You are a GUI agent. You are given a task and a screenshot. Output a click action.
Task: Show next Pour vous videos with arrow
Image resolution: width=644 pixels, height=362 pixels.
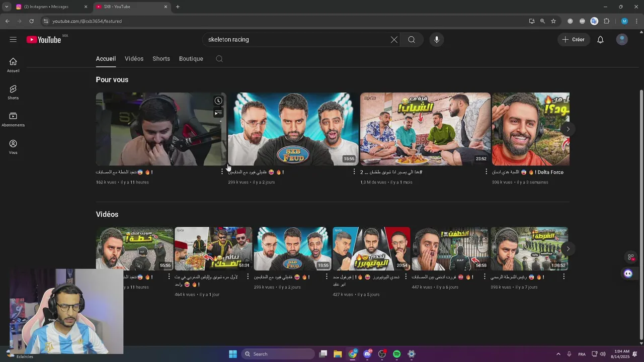click(x=568, y=129)
